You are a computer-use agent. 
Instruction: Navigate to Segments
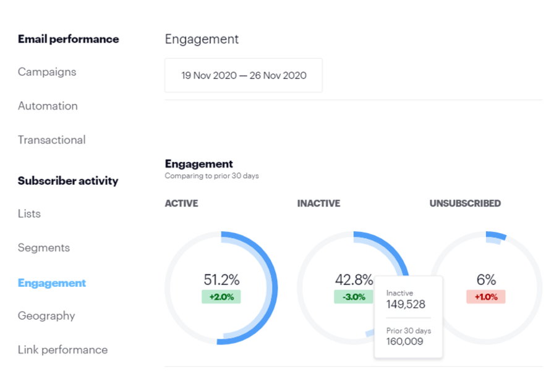tap(44, 248)
